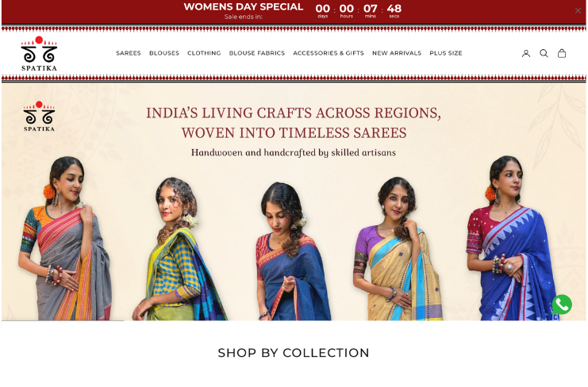Go to the Clothing category
Image resolution: width=588 pixels, height=387 pixels.
point(204,53)
